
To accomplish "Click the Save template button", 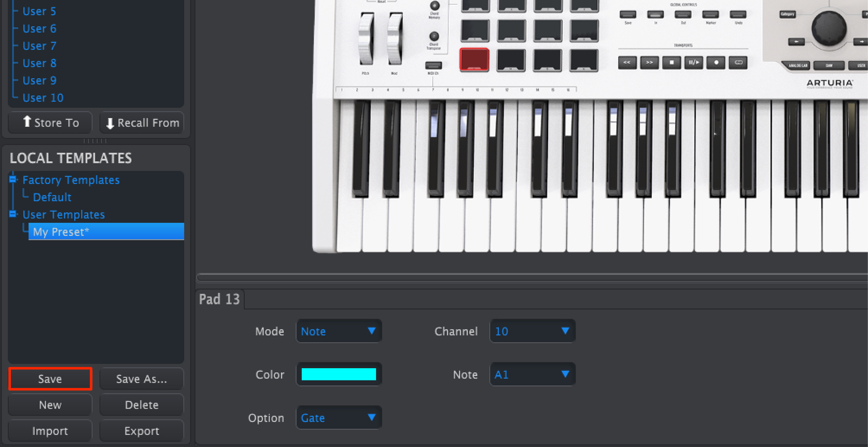I will point(50,379).
